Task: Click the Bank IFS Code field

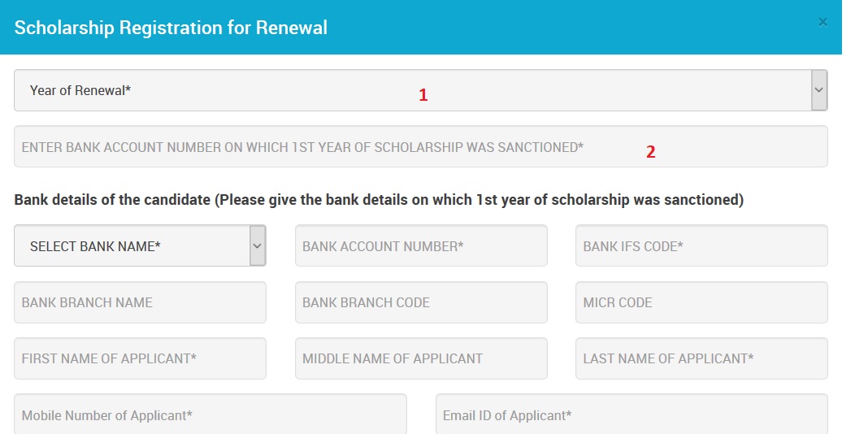Action: coord(701,245)
